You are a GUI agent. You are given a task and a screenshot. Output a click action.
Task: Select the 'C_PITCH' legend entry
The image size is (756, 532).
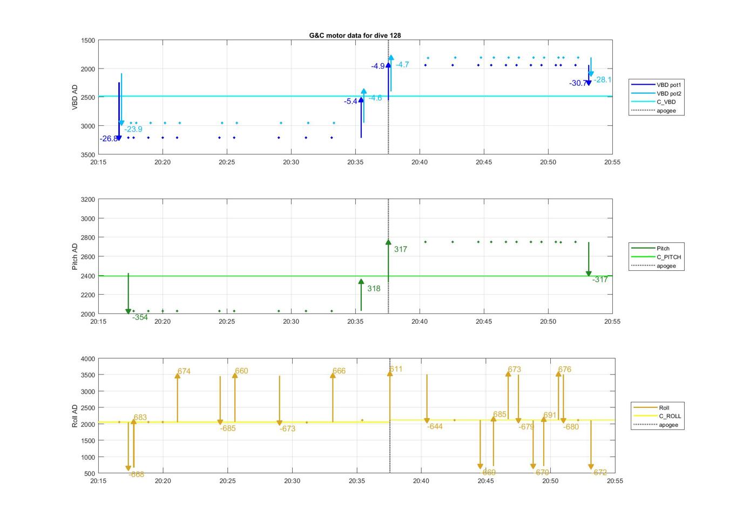656,257
